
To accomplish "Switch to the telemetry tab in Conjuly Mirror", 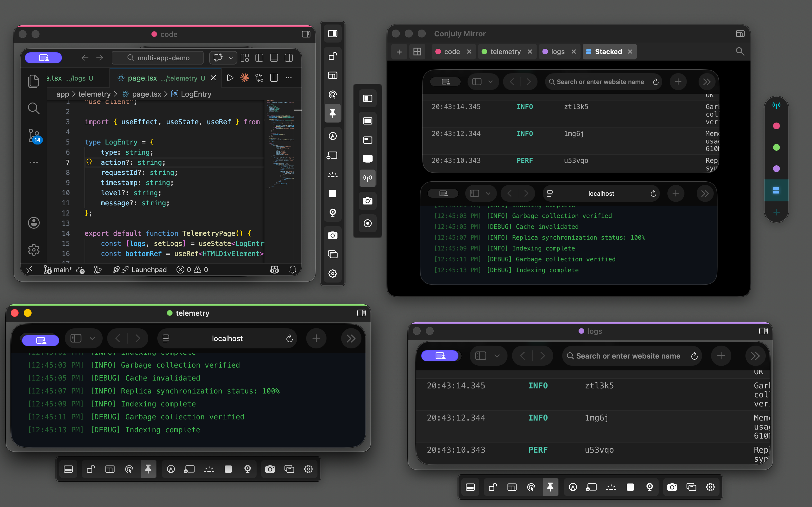I will (x=507, y=51).
